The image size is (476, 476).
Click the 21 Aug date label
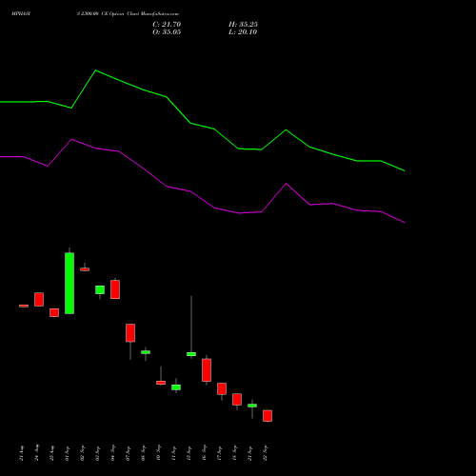click(x=21, y=453)
